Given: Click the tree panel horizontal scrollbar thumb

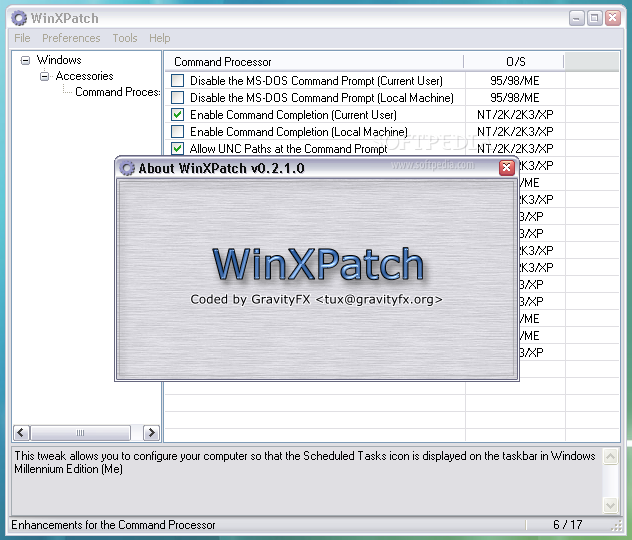Looking at the screenshot, I should [81, 433].
